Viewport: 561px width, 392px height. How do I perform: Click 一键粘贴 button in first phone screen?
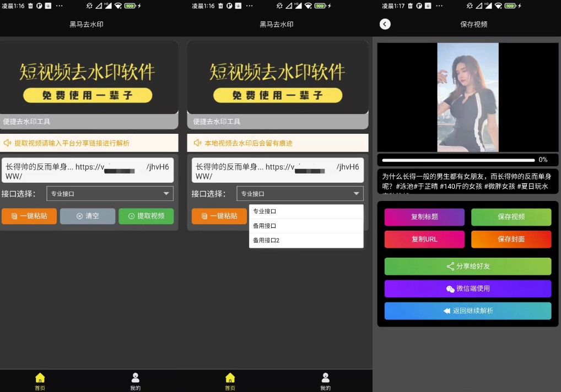(29, 216)
